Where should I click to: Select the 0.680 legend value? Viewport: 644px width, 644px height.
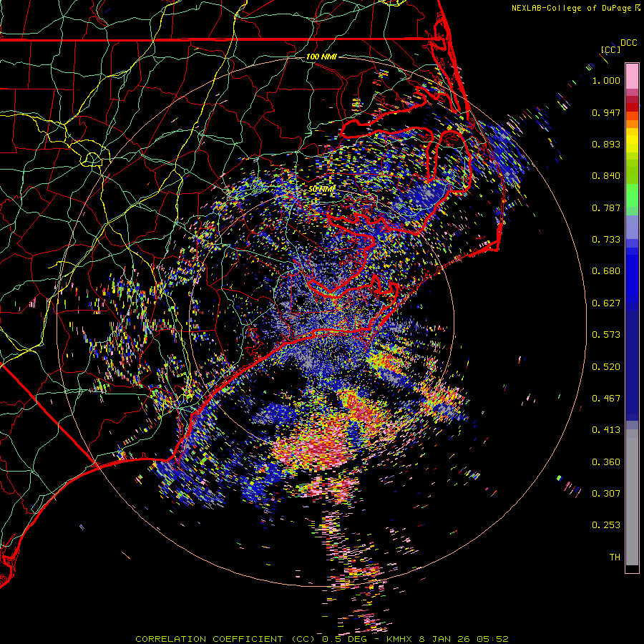tap(606, 271)
